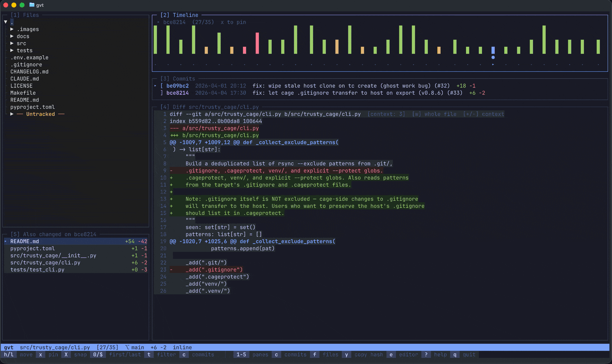Image resolution: width=612 pixels, height=364 pixels.
Task: Collapse the root directory tree arrow
Action: [6, 22]
